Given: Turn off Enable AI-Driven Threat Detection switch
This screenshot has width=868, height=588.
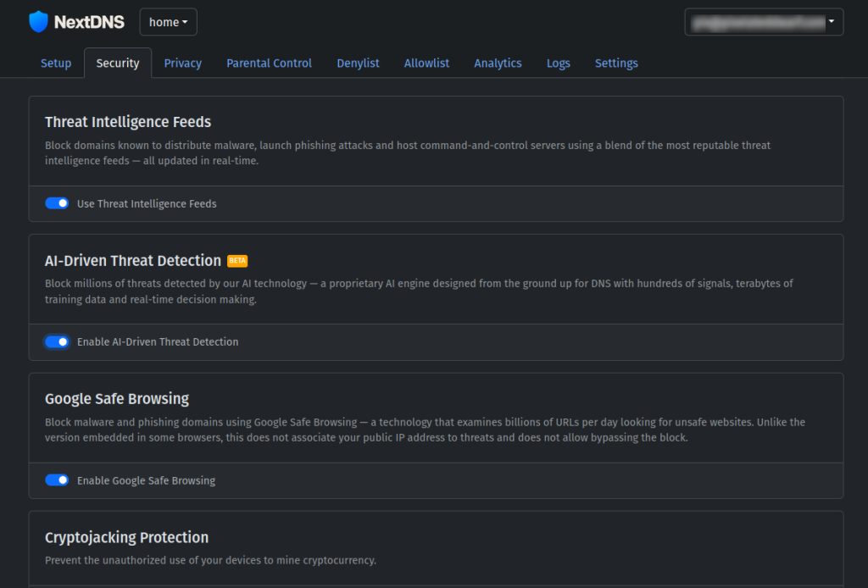Looking at the screenshot, I should [x=57, y=341].
